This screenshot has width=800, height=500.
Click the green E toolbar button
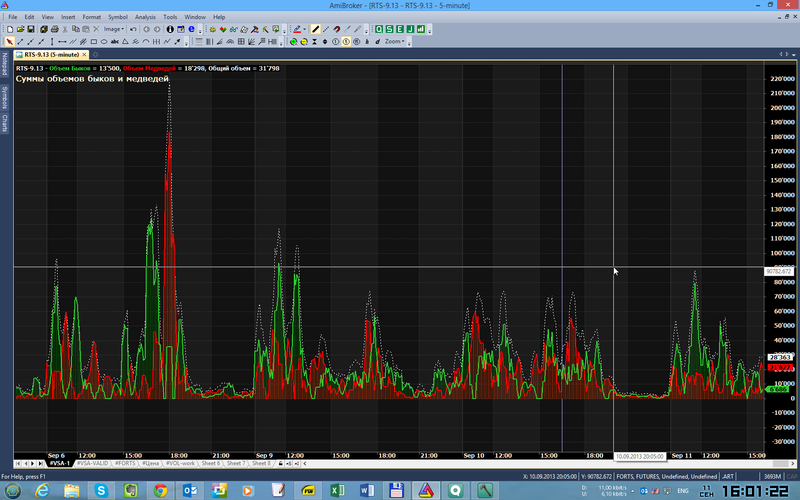tap(399, 29)
